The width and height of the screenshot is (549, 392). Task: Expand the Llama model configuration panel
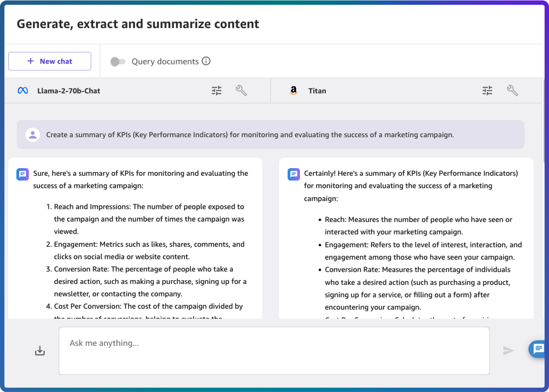point(216,90)
